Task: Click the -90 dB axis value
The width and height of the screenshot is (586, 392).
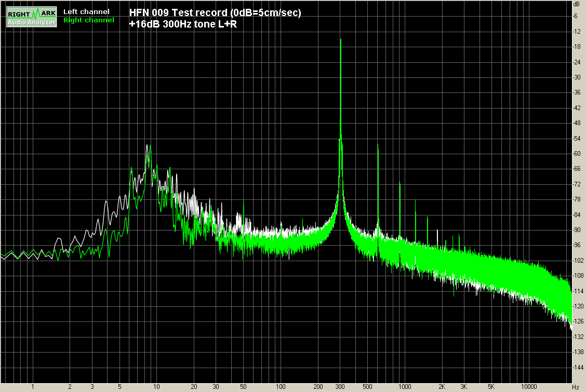Action: tap(577, 230)
